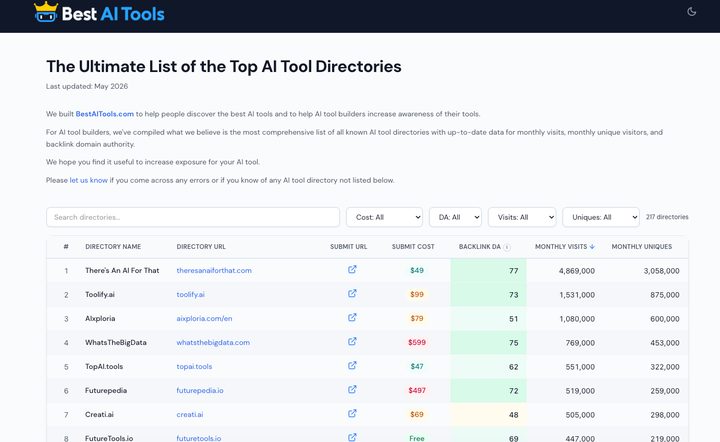Open the submit URL icon for TopAI.tools
Image resolution: width=720 pixels, height=442 pixels.
[352, 365]
